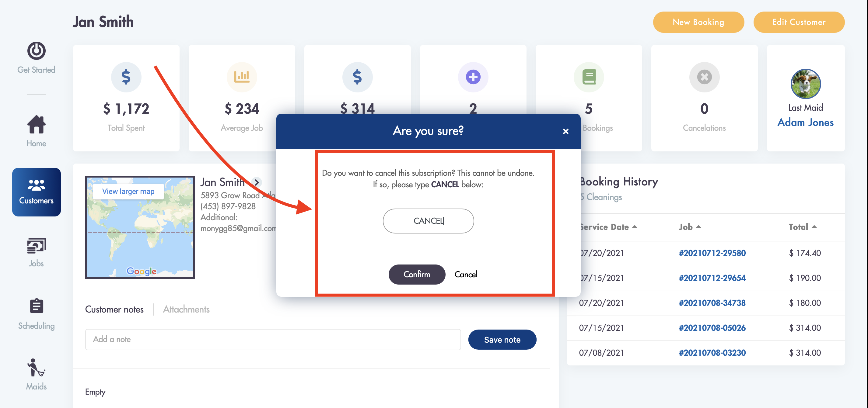Go to Home in the sidebar
This screenshot has width=868, height=408.
[37, 131]
